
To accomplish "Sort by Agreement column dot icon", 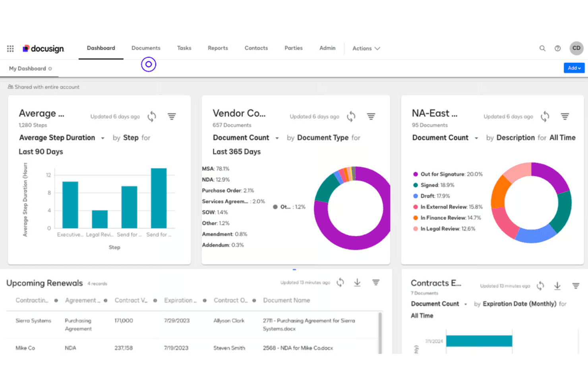I will click(x=106, y=301).
